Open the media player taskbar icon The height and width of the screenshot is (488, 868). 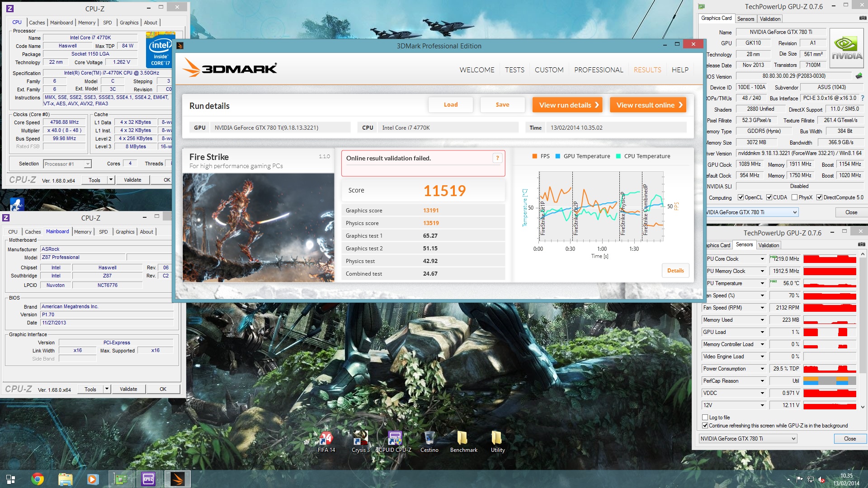pos(93,479)
